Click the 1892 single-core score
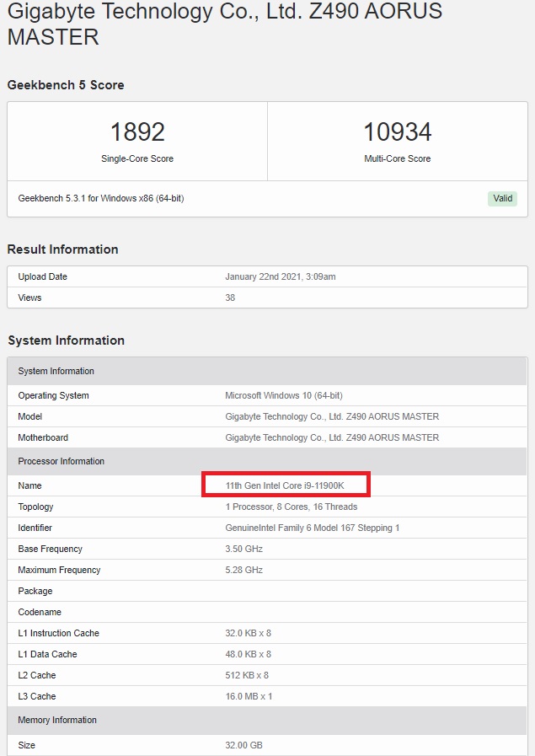 (x=137, y=132)
